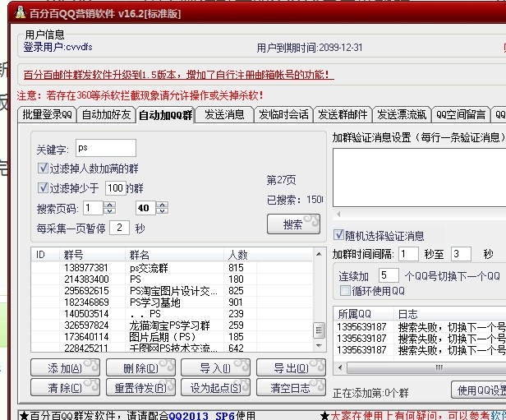Viewport: 506px width, 420px height.
Task: Select row 182346869 PS学习基地
Action: (172, 302)
